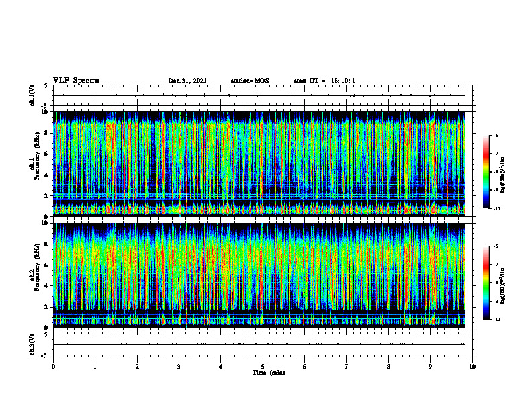Click time axis tick label "6"
The height and width of the screenshot is (411, 532).
point(304,367)
